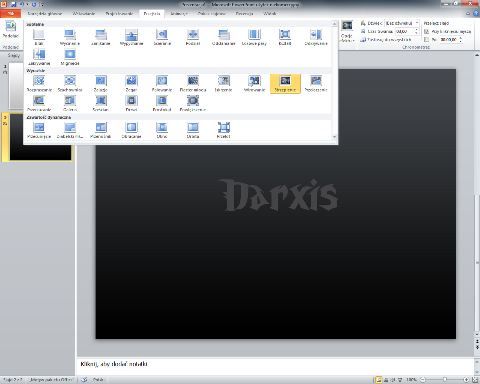Click the gallery scroll up arrow
The width and height of the screenshot is (480, 384).
(334, 24)
